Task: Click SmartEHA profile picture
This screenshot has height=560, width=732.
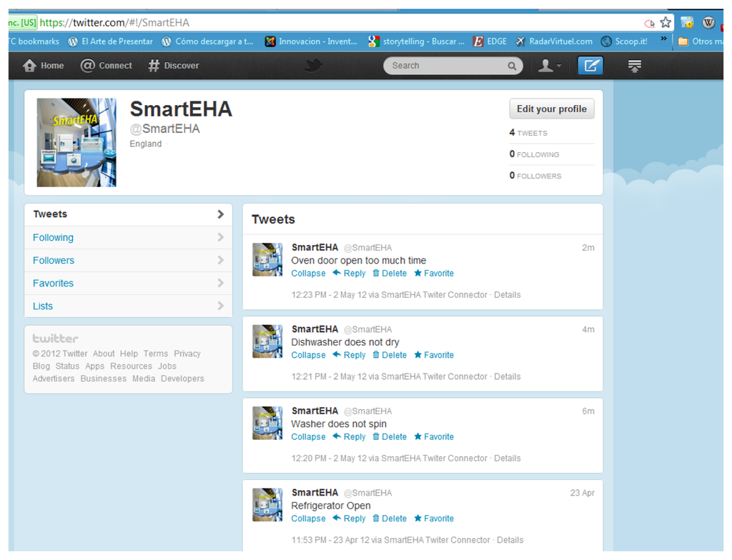Action: point(76,142)
